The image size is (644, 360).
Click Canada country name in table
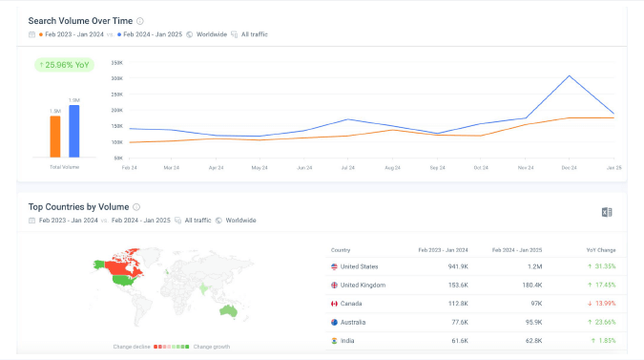(351, 304)
